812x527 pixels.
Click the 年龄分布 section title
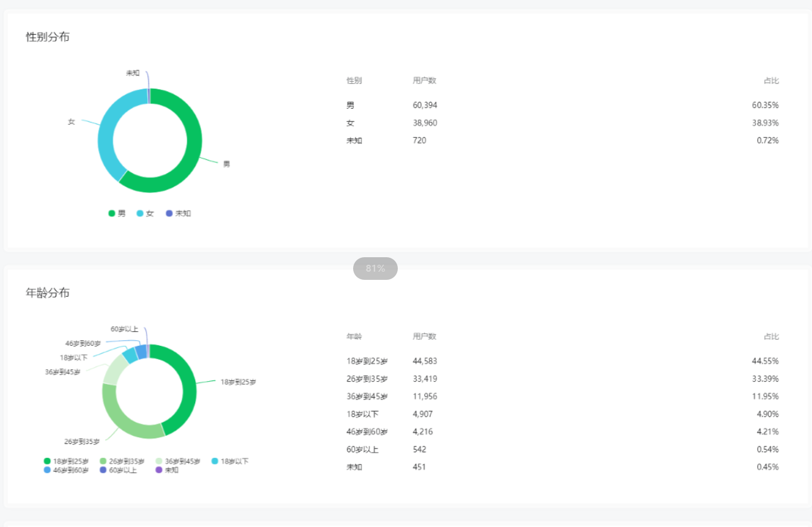[48, 293]
